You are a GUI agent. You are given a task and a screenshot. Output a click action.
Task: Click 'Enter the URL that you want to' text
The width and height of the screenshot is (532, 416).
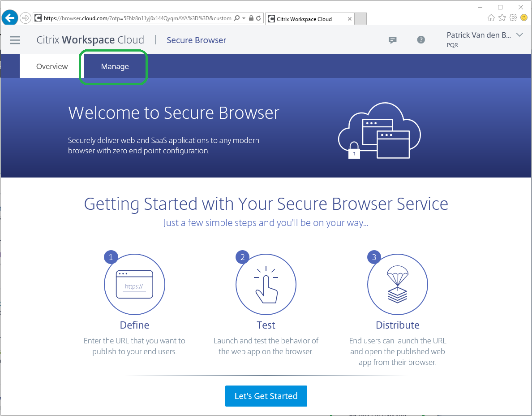click(x=134, y=341)
